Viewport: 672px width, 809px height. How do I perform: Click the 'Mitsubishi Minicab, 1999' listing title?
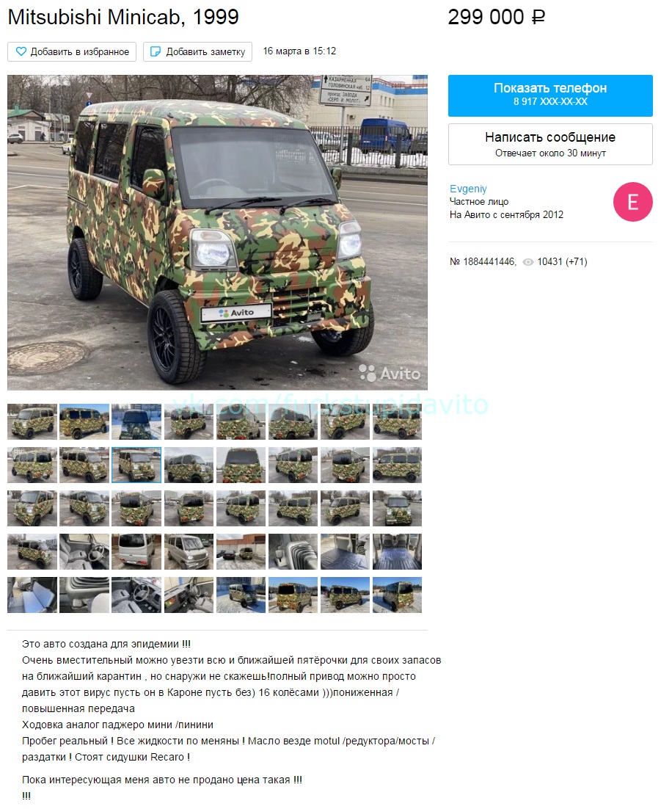click(123, 17)
